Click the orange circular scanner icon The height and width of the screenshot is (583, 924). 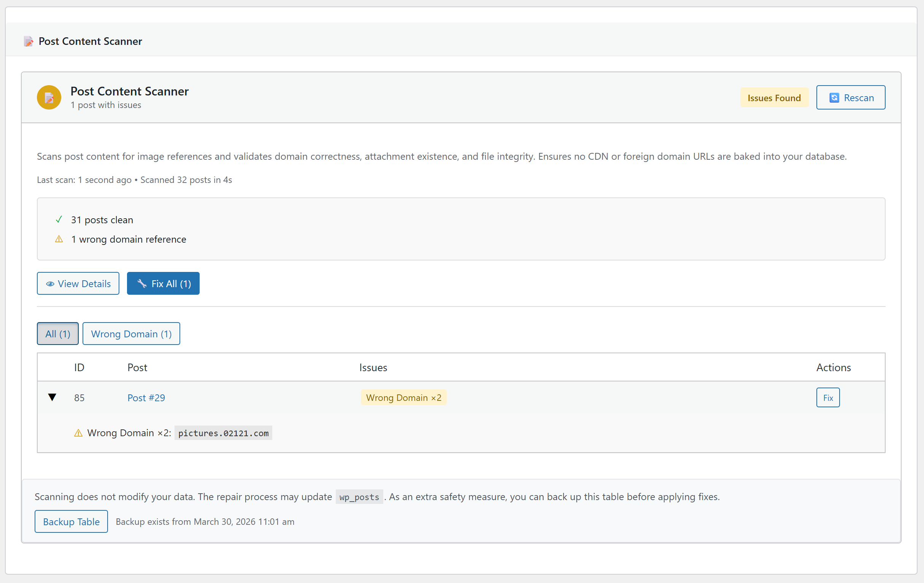point(49,97)
